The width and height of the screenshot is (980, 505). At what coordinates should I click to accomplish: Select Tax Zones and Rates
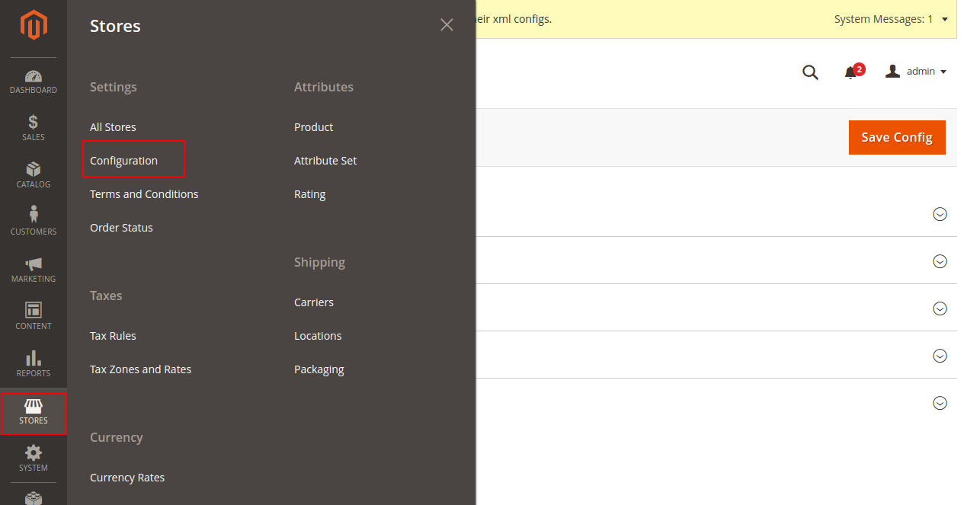point(141,369)
